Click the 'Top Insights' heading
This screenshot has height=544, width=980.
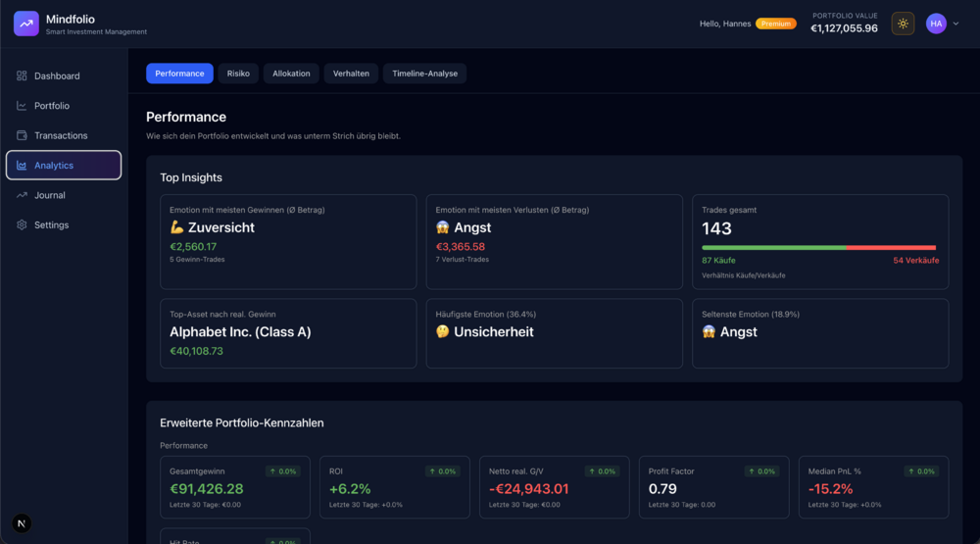[191, 177]
